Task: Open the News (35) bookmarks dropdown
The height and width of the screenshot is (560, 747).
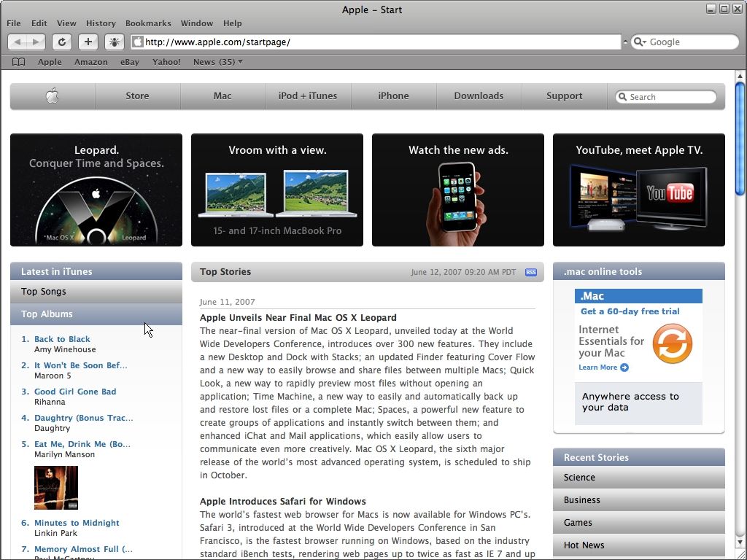Action: 217,62
